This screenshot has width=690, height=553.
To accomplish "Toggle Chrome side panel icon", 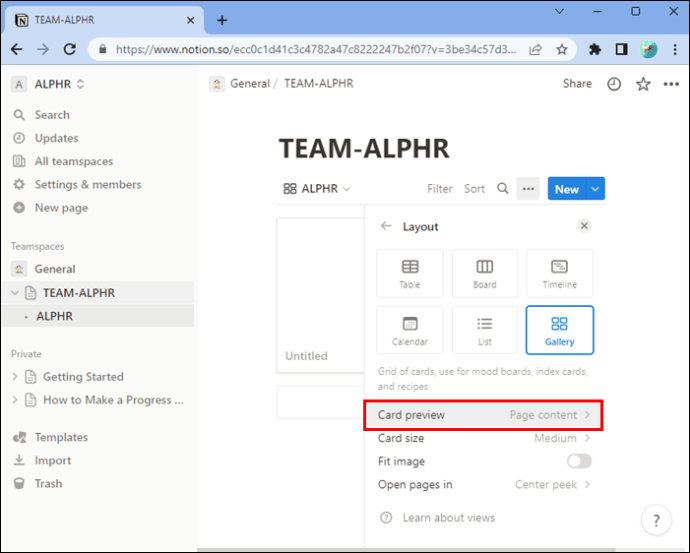I will point(621,49).
